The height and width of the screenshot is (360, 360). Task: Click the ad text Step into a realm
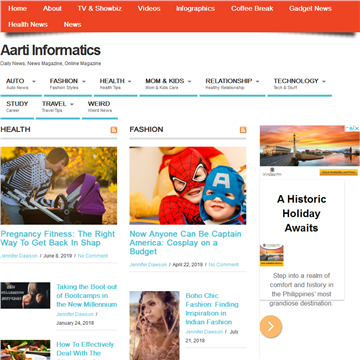pyautogui.click(x=301, y=290)
